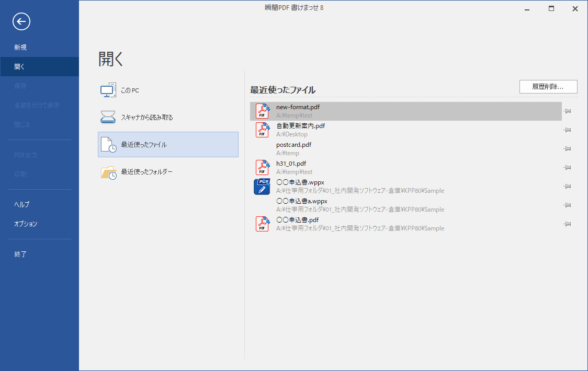
Task: Open 〇〇申込書.wppx from recent files
Action: click(x=406, y=186)
